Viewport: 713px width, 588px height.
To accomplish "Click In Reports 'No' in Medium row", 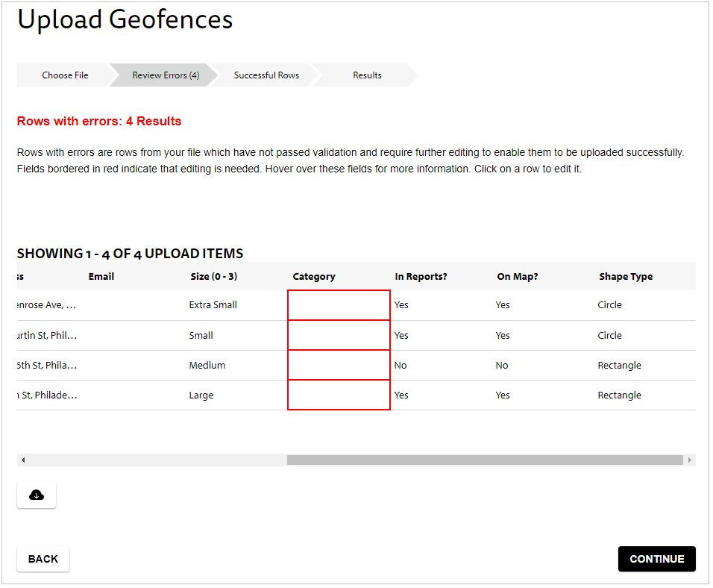I will point(401,366).
